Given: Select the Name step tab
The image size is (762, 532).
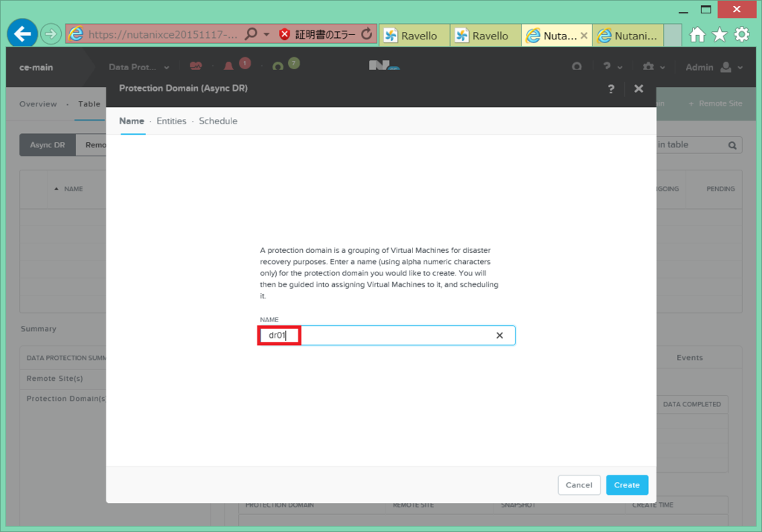Looking at the screenshot, I should pyautogui.click(x=132, y=121).
